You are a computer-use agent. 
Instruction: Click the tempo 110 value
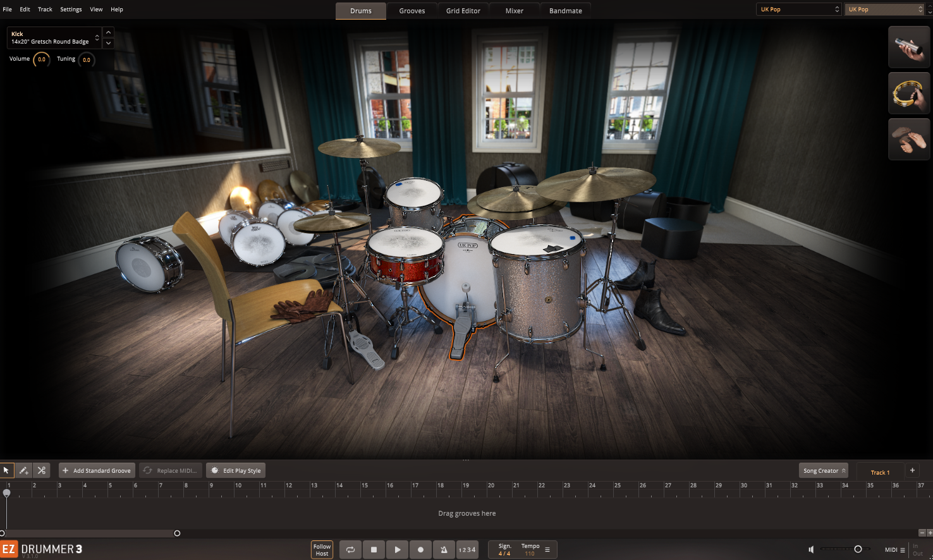click(x=530, y=554)
